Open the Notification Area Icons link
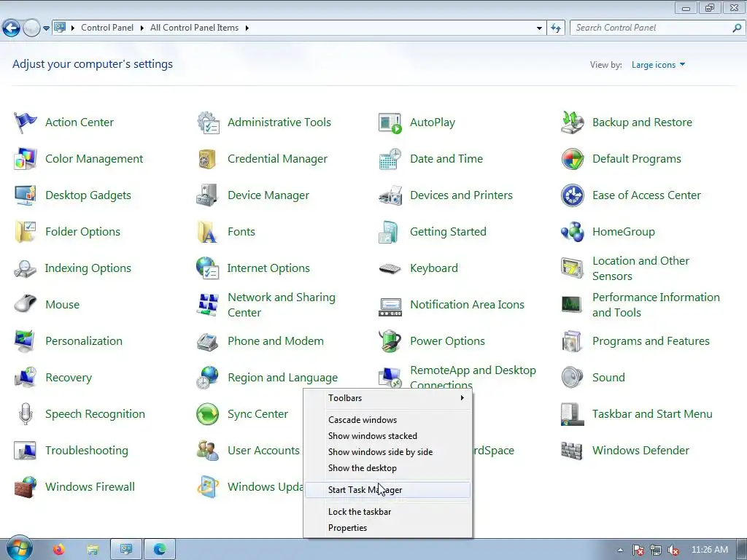The height and width of the screenshot is (560, 747). [x=467, y=305]
